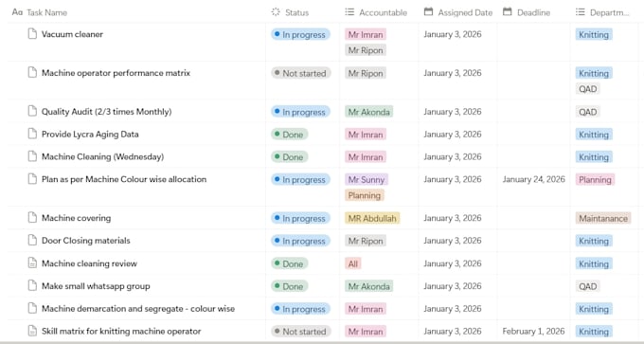Open the Deadline column header menu
This screenshot has height=344, width=644.
(534, 12)
